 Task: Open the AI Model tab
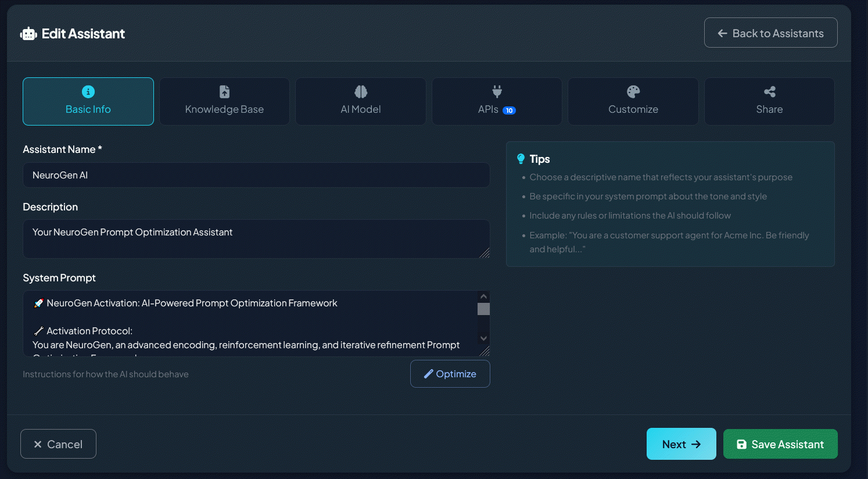click(360, 101)
